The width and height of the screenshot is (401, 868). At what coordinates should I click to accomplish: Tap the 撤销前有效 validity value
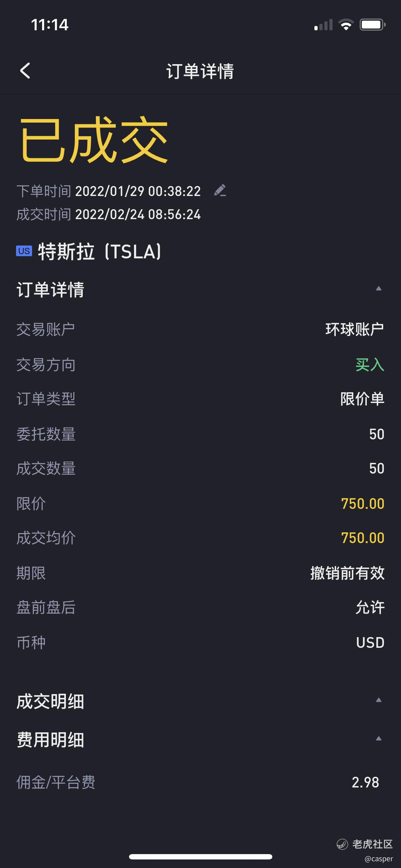[348, 573]
